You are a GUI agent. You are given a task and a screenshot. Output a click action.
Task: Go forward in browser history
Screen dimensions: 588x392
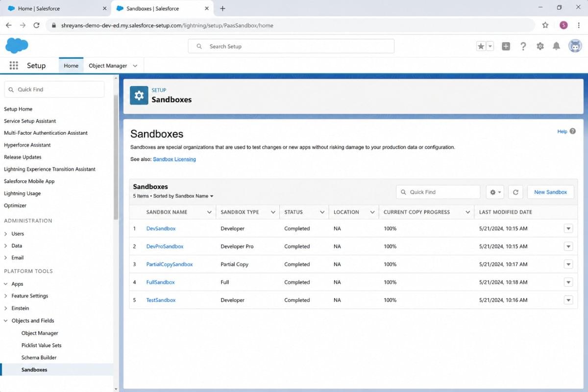pyautogui.click(x=23, y=25)
